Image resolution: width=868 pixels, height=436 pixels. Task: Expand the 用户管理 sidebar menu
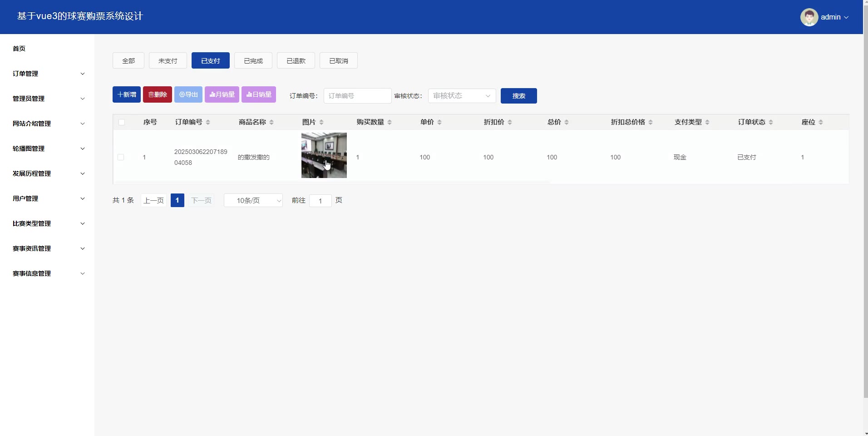coord(48,198)
